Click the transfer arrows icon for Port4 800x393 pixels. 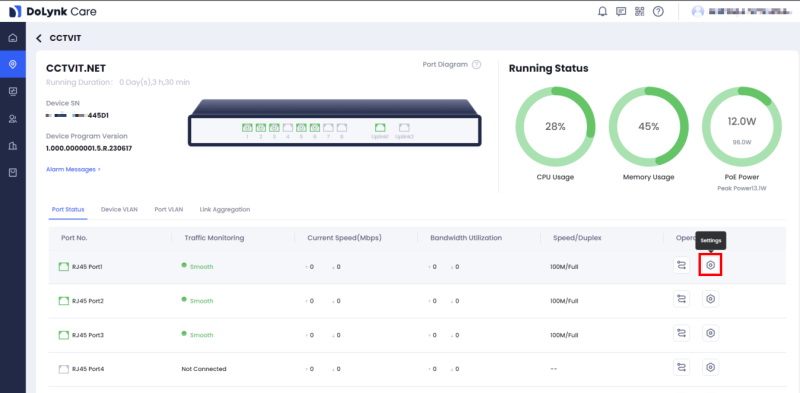[681, 367]
